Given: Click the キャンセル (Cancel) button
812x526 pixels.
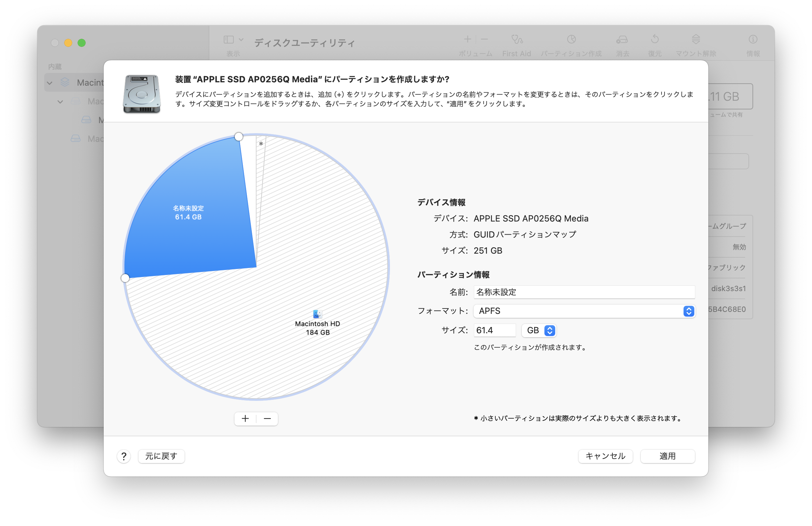Looking at the screenshot, I should click(605, 456).
